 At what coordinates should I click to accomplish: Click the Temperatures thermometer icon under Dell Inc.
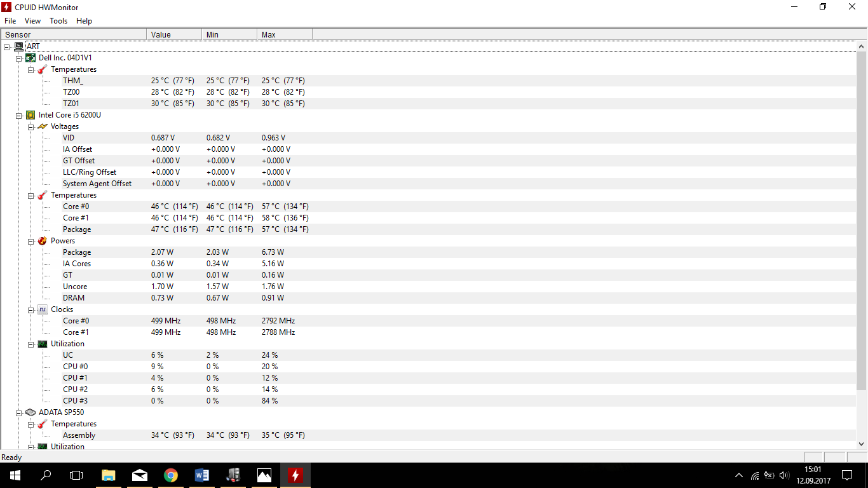pyautogui.click(x=43, y=69)
